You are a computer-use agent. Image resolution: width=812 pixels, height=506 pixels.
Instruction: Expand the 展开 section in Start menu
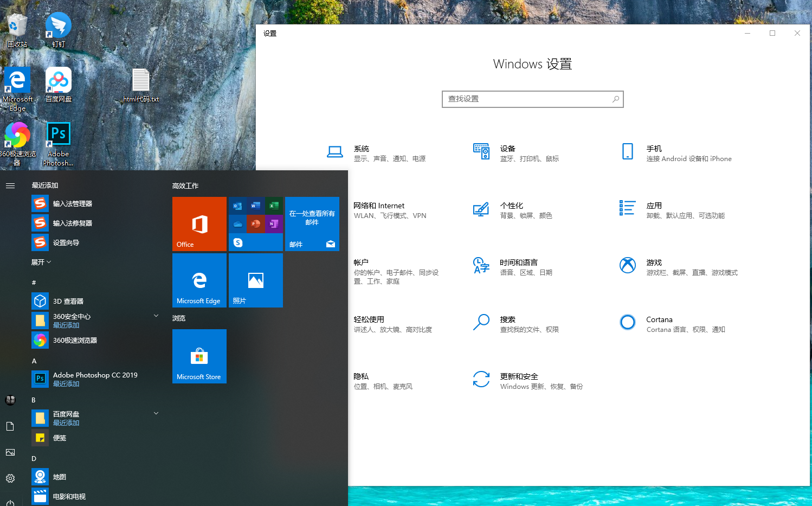41,262
